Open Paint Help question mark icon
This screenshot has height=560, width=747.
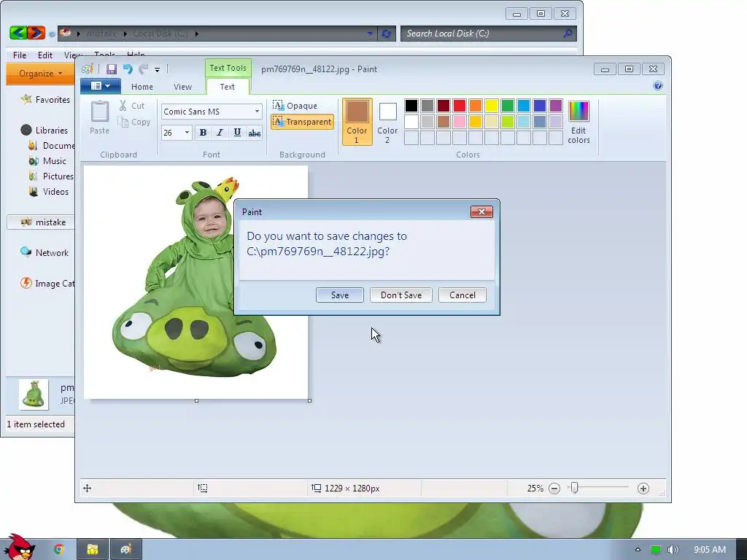click(658, 86)
